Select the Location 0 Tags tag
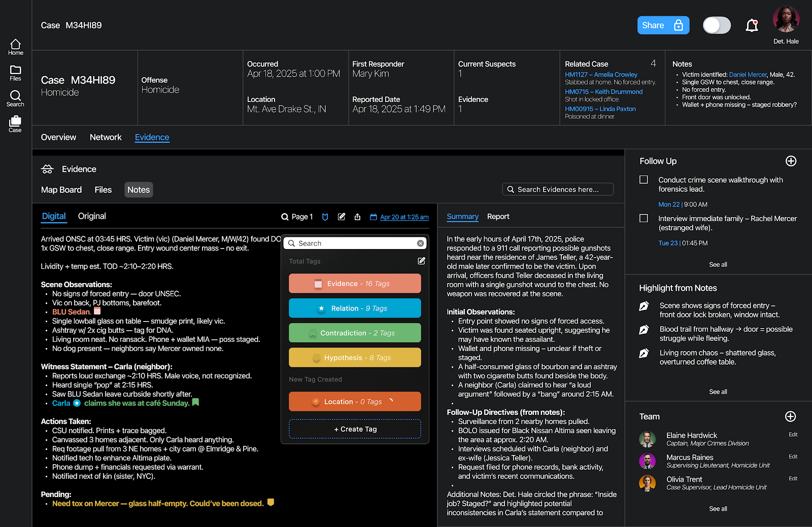Viewport: 812px width, 527px height. pos(355,401)
